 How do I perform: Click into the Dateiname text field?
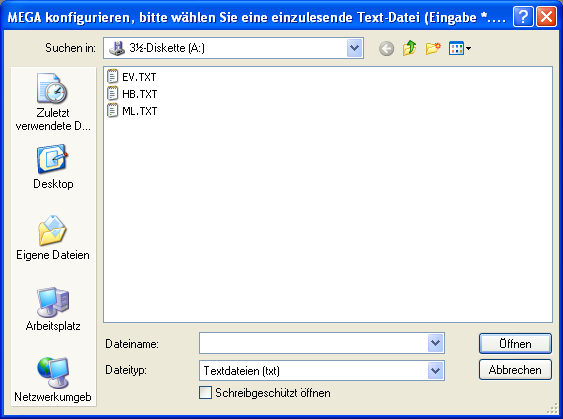click(x=313, y=343)
